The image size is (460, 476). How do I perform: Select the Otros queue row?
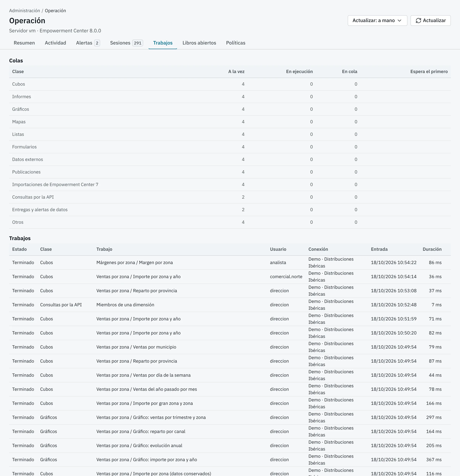230,222
